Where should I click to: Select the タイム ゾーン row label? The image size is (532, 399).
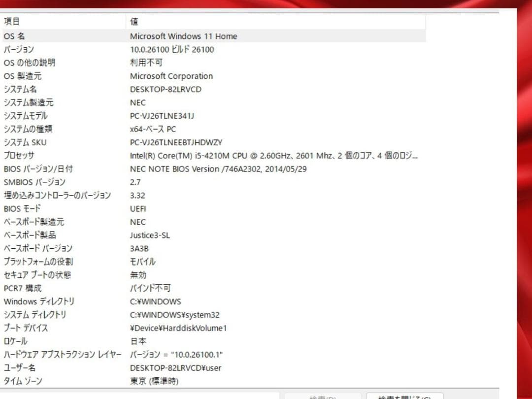(23, 381)
